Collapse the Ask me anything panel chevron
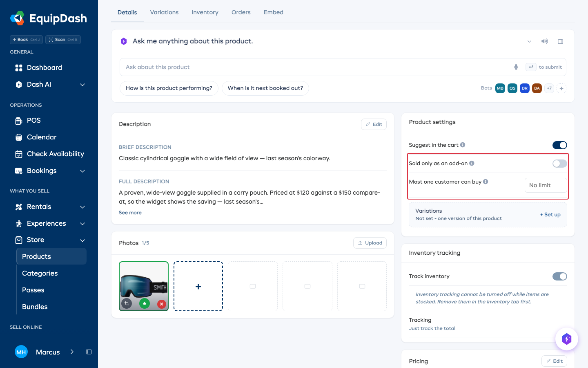The image size is (588, 368). coord(529,41)
